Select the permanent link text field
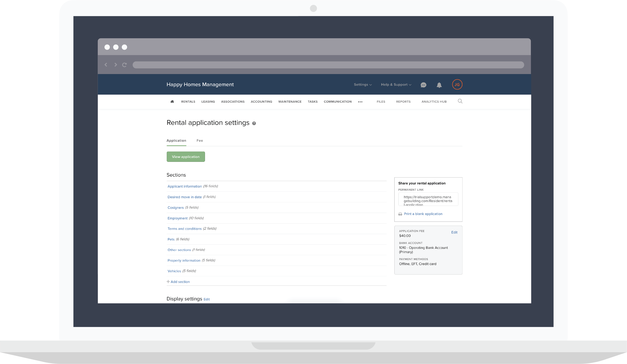The height and width of the screenshot is (364, 627). 428,199
